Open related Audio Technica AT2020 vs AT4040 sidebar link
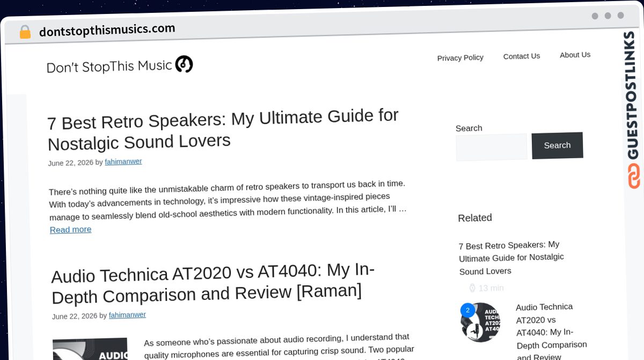Image resolution: width=644 pixels, height=360 pixels. (552, 332)
